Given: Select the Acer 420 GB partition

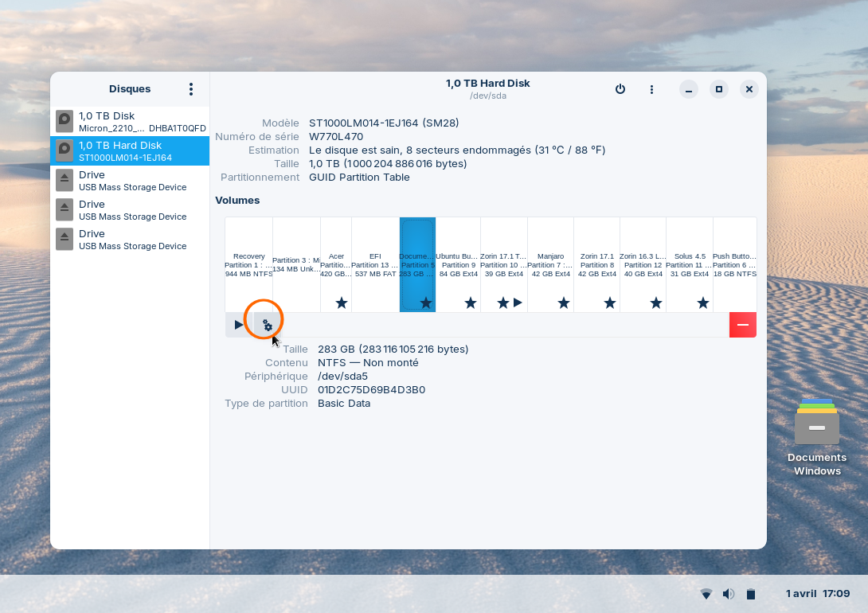Looking at the screenshot, I should pos(336,264).
